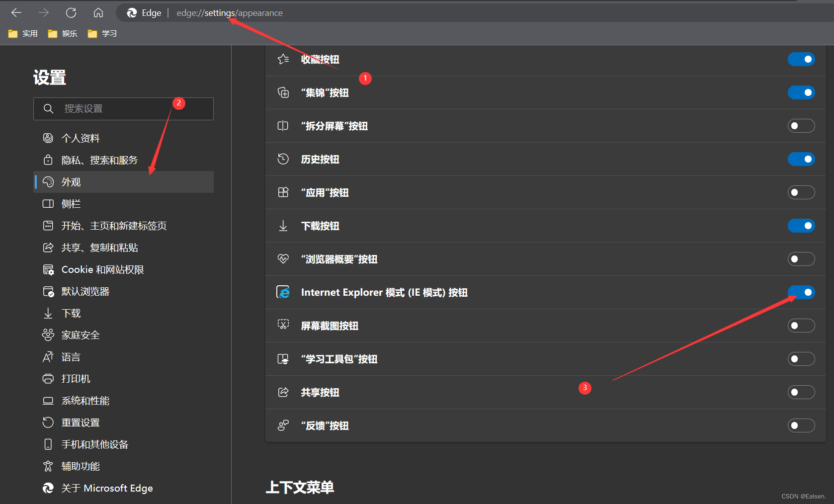Turn off the 集锦 button toggle
Image resolution: width=834 pixels, height=504 pixels.
coord(801,92)
